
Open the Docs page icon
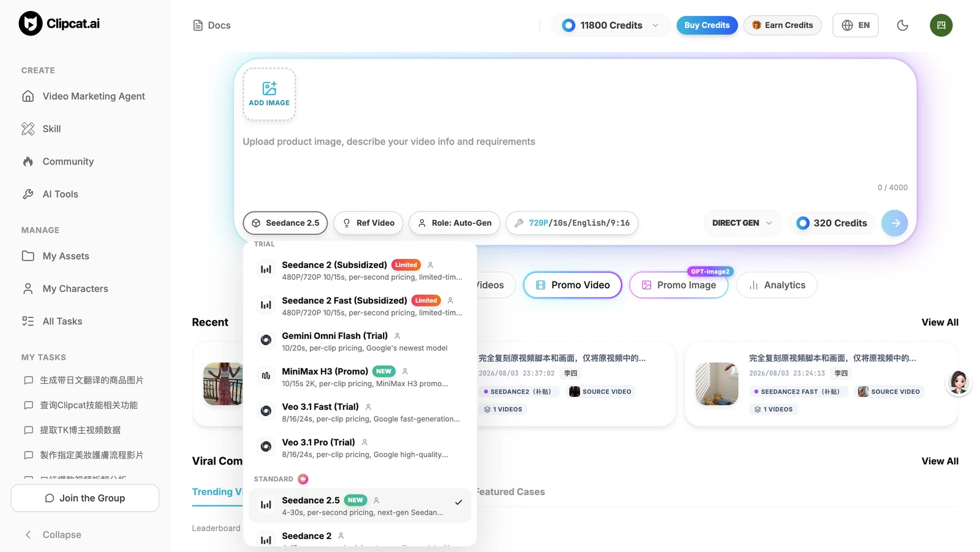tap(198, 25)
